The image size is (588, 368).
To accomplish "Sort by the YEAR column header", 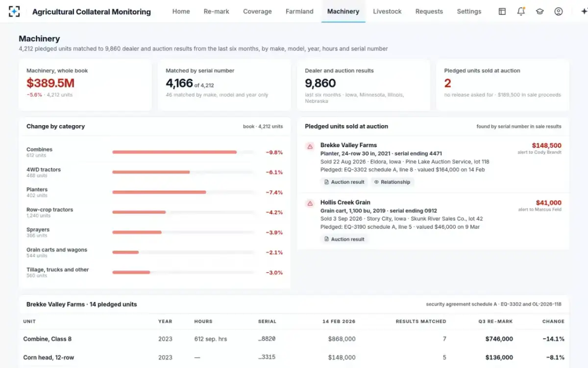I will tap(165, 321).
